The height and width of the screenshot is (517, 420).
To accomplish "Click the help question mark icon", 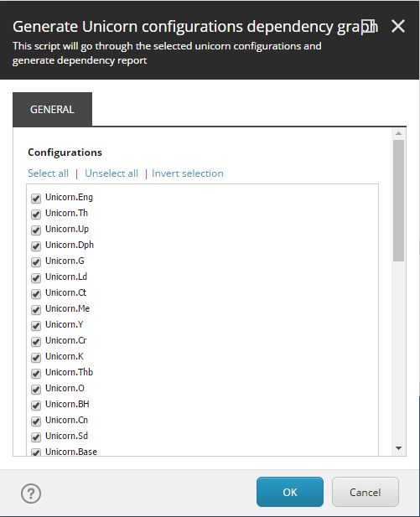I will pos(31,494).
